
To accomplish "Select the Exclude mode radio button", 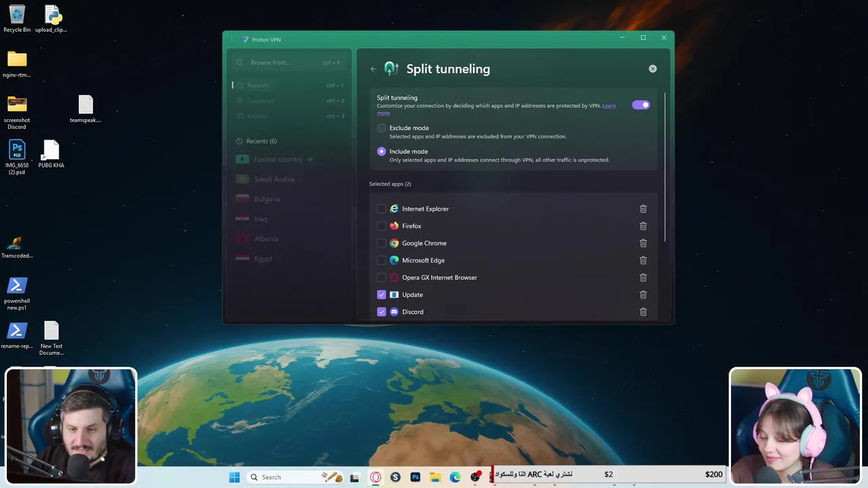I will [x=381, y=128].
